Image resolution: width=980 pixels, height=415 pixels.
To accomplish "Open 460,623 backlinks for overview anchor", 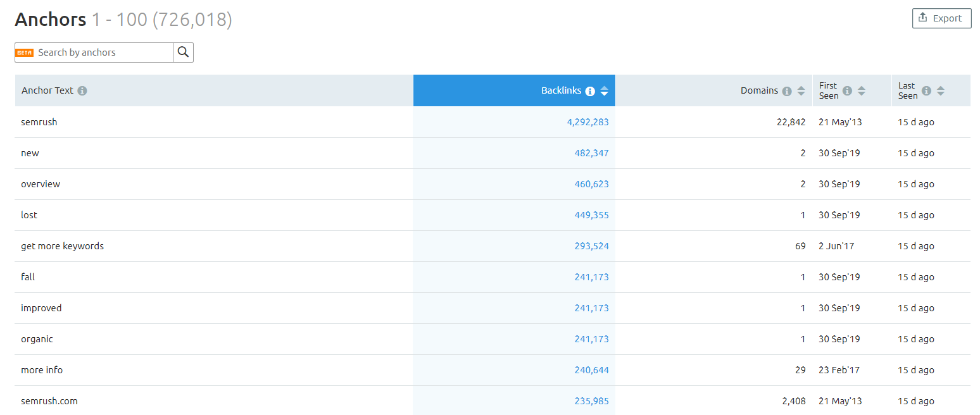I will [x=591, y=184].
